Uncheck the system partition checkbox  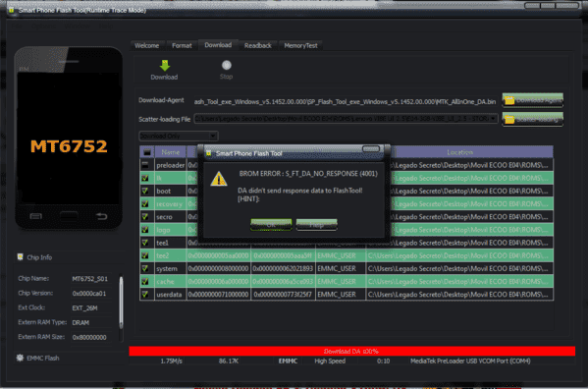tap(145, 268)
